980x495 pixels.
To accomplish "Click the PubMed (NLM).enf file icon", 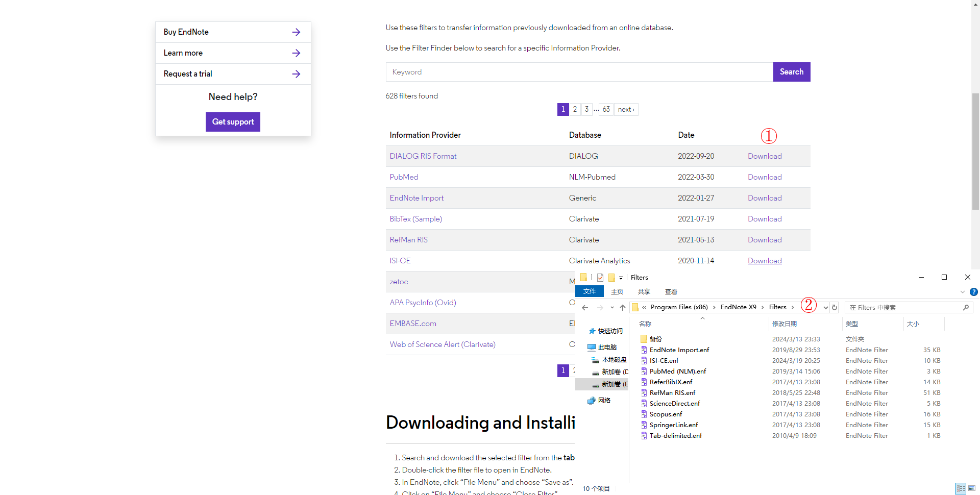I will 644,372.
